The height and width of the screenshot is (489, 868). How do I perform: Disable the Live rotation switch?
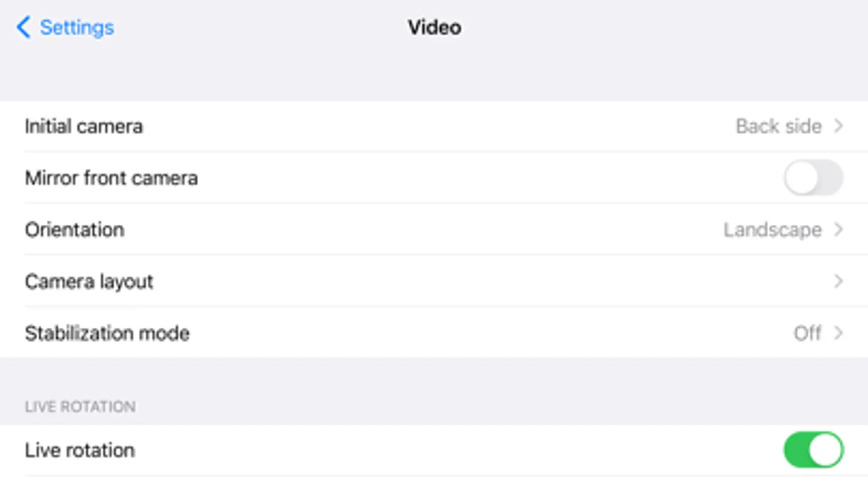pos(813,450)
